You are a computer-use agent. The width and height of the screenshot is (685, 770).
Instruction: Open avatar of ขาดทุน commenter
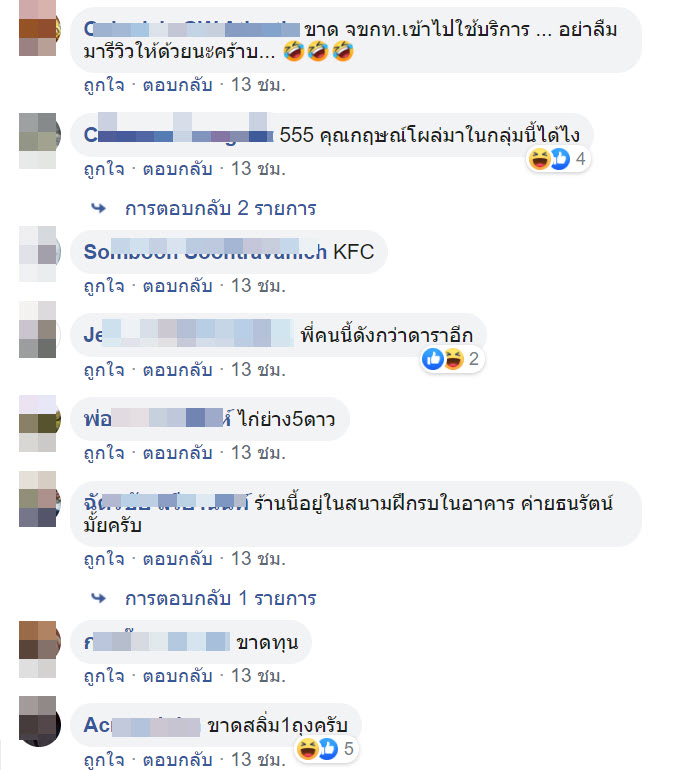tap(40, 649)
